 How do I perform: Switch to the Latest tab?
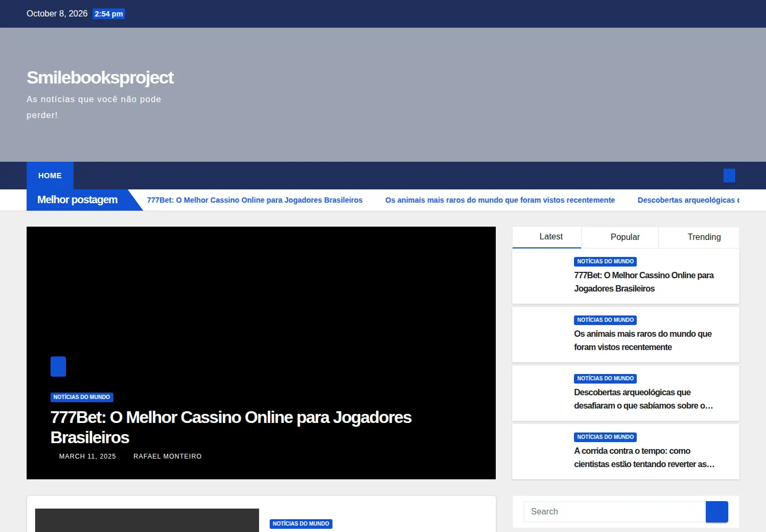547,237
